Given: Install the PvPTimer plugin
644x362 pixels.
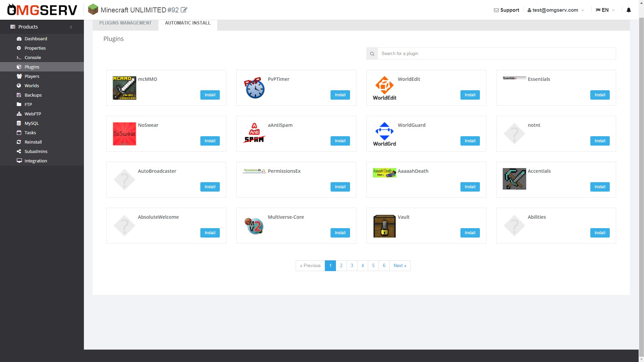Looking at the screenshot, I should [x=340, y=95].
